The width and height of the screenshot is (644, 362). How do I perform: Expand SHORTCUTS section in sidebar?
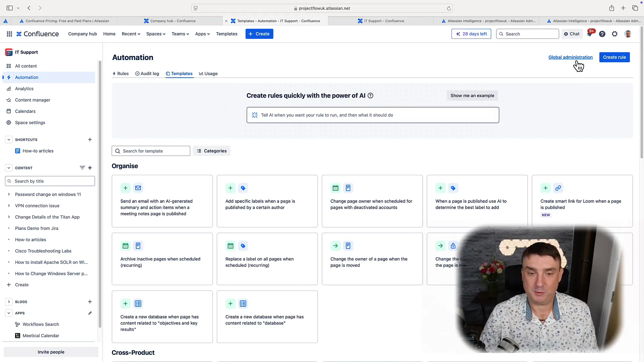point(8,139)
